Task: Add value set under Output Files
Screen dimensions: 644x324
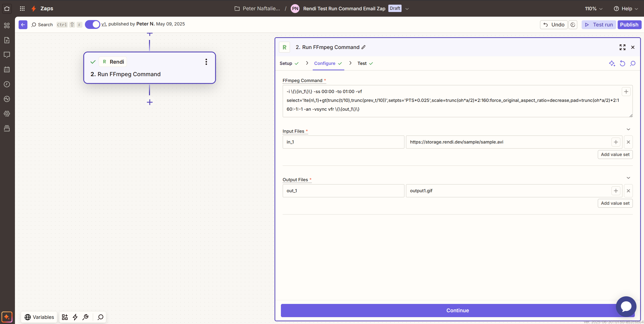Action: click(x=615, y=204)
